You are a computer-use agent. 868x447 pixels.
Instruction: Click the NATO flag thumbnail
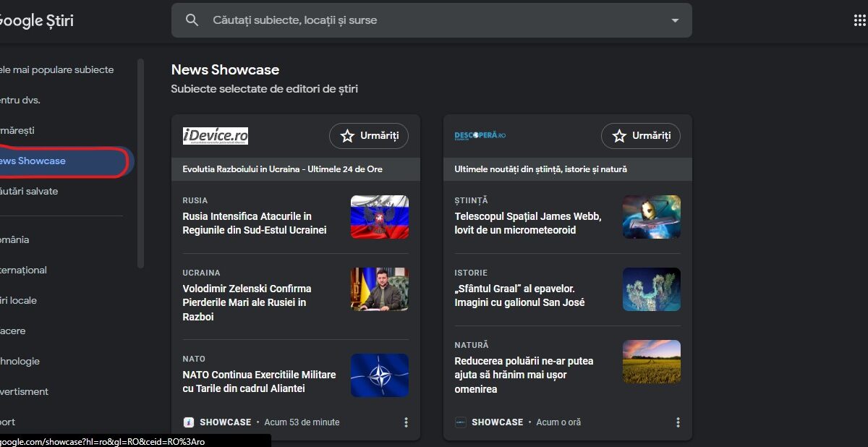point(380,375)
